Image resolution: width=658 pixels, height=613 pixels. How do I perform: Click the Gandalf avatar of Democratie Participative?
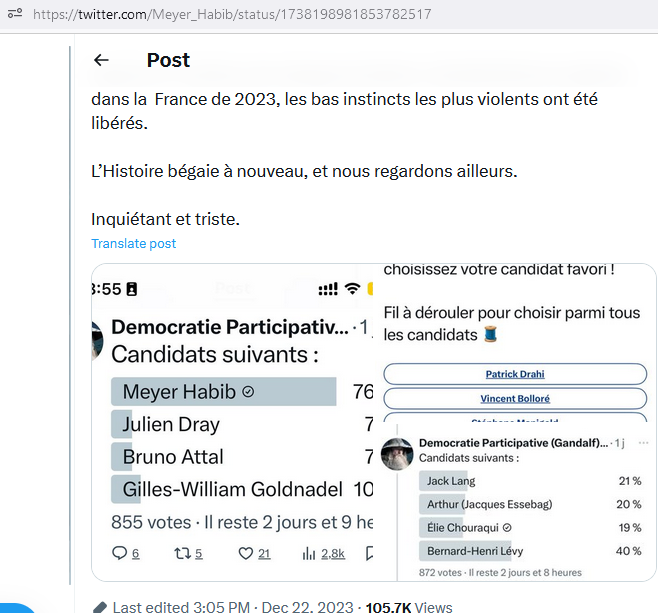pyautogui.click(x=397, y=454)
